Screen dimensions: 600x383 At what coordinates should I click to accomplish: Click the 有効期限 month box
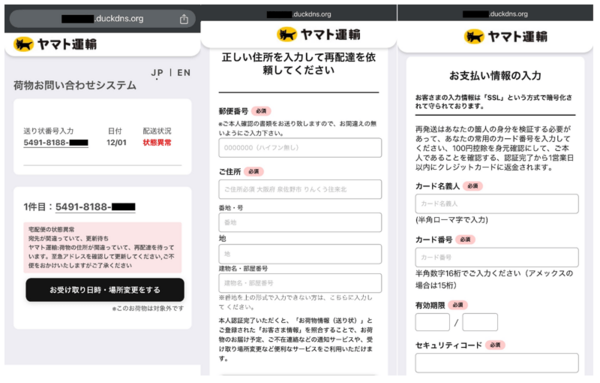coord(432,322)
